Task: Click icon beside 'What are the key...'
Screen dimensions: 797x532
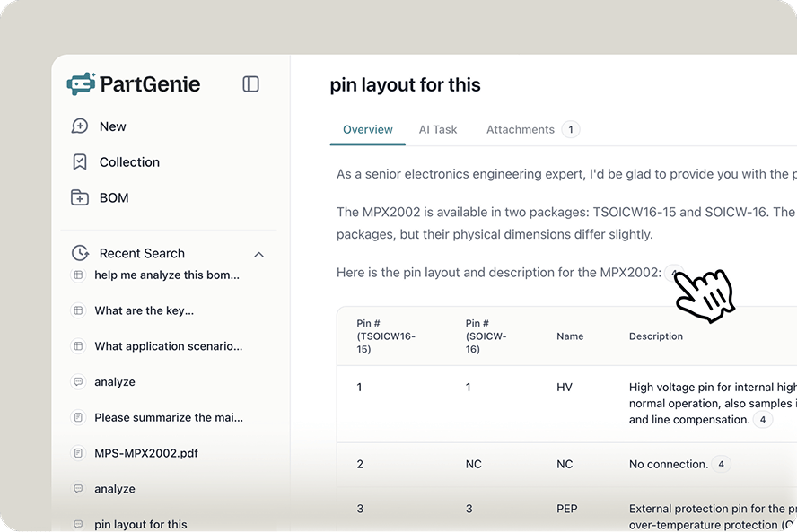Action: tap(78, 310)
